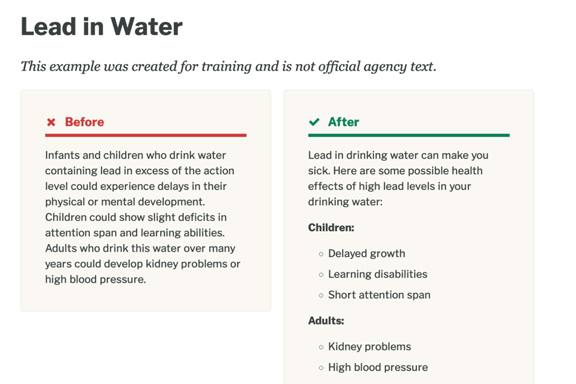
Task: Click the bold Adults: subheading
Action: click(x=326, y=321)
